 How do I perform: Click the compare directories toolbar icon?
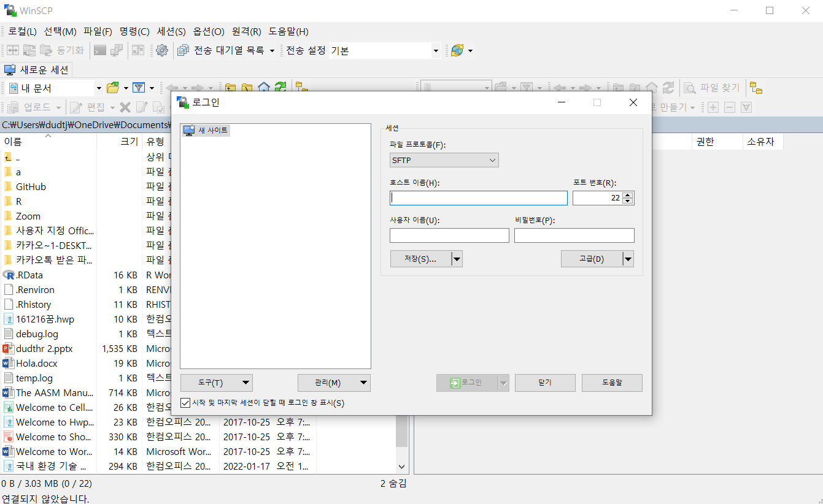point(12,50)
